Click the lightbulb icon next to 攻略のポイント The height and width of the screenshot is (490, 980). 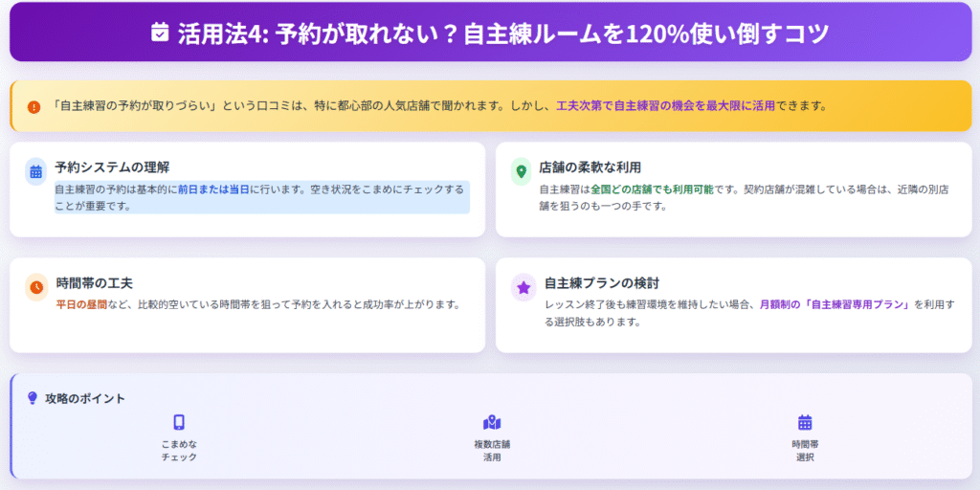coord(33,397)
